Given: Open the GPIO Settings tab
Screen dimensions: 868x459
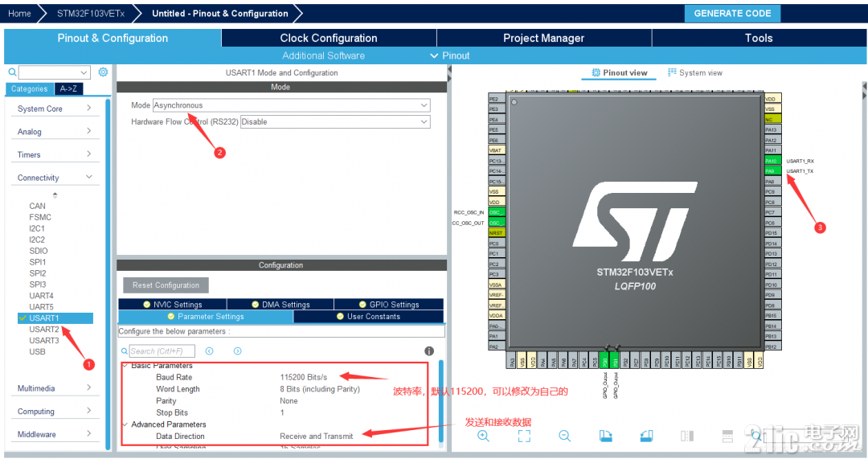Looking at the screenshot, I should point(389,304).
